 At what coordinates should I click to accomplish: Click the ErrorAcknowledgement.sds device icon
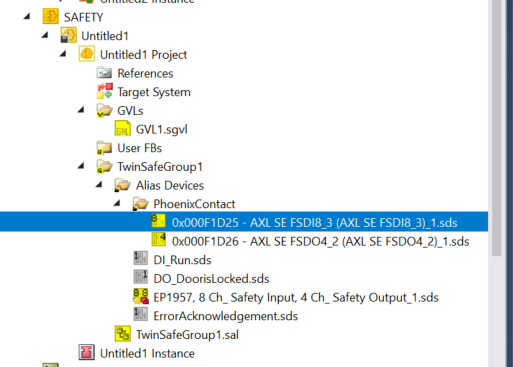(140, 314)
